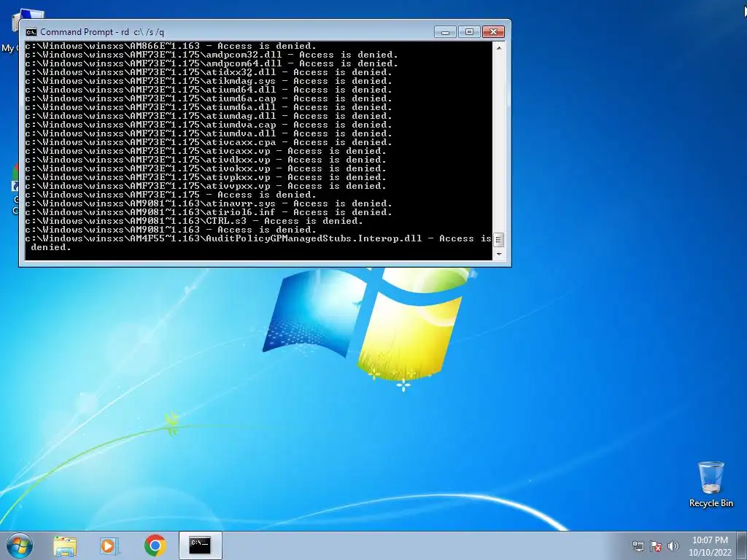Screen dimensions: 747x560
Task: Show the clock showing 10:07 PM
Action: point(710,540)
